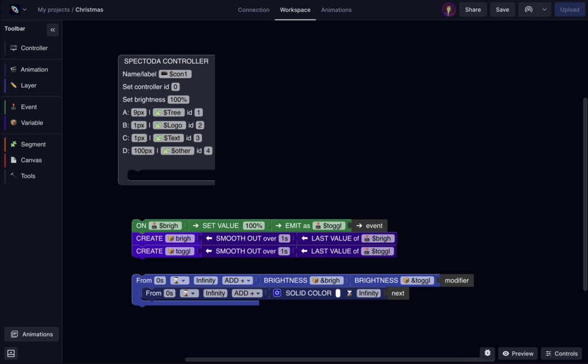
Task: Open the user profile avatar
Action: (448, 10)
